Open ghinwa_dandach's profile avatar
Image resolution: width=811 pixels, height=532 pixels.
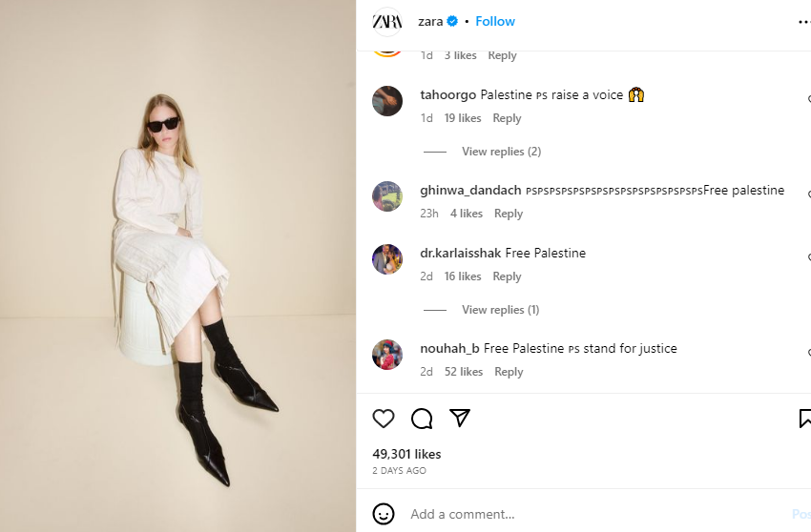pyautogui.click(x=386, y=195)
